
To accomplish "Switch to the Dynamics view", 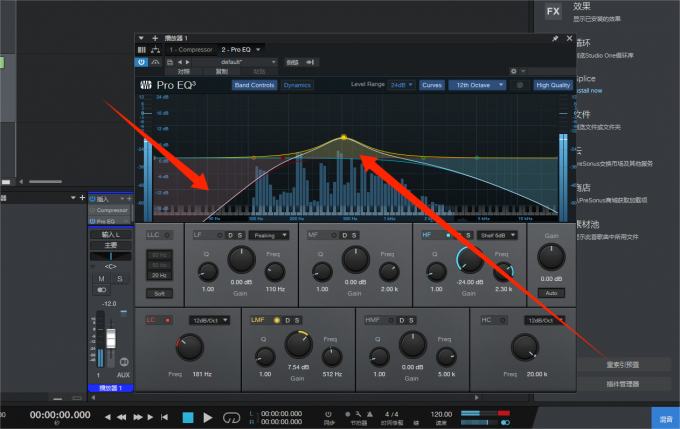I will point(297,85).
